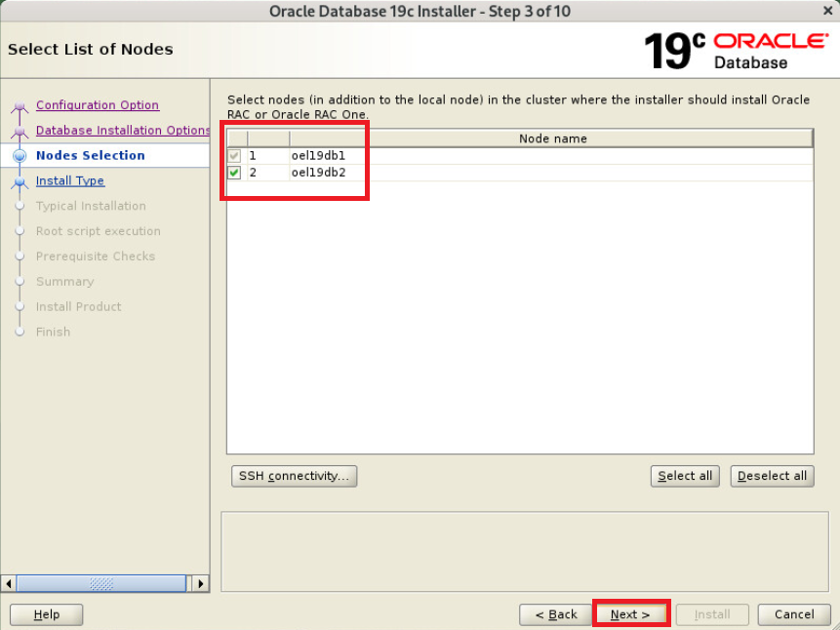Image resolution: width=840 pixels, height=630 pixels.
Task: Click the Deselect all button
Action: coord(772,476)
